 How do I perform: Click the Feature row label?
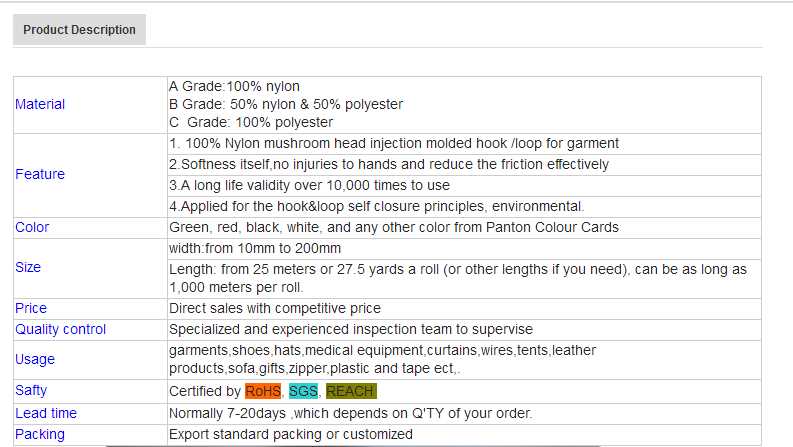pos(40,174)
